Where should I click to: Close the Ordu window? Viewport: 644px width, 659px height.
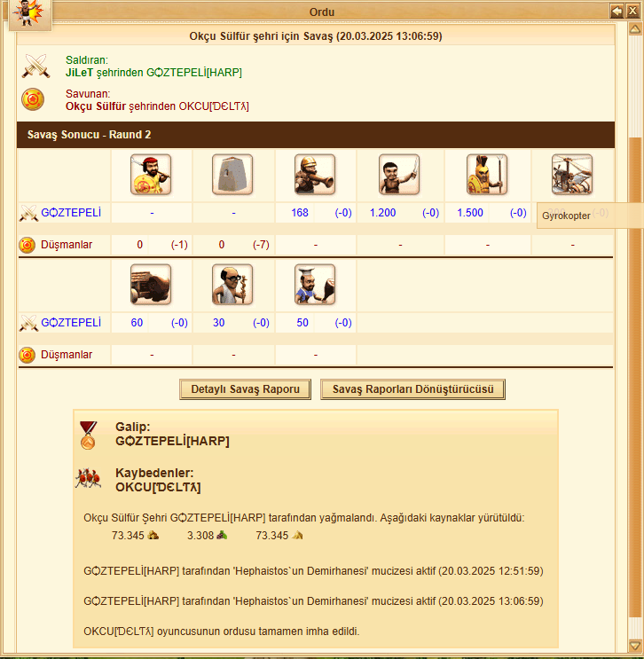click(632, 11)
